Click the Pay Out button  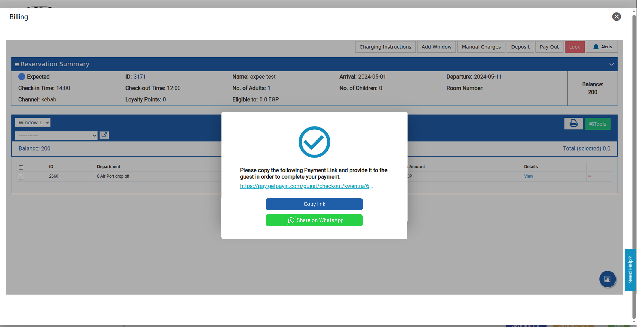point(549,47)
